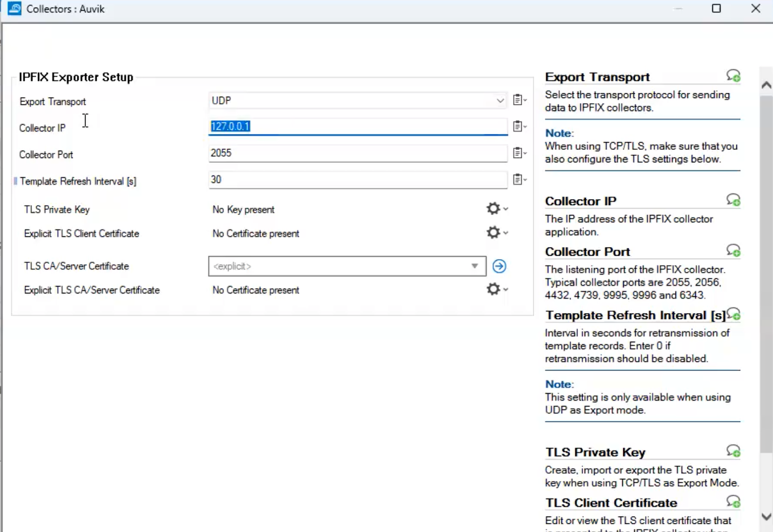Click the TLS Client Certificate help heading
Screen dimensions: 773x532
pos(611,503)
